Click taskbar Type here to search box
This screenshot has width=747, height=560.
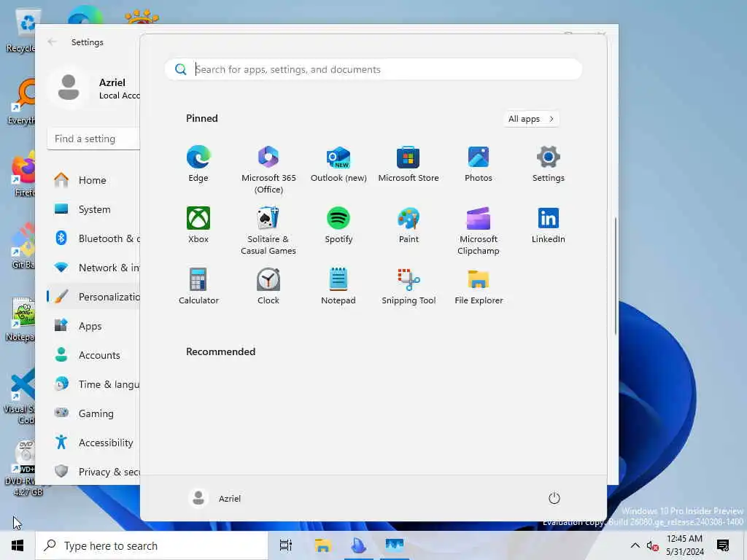tap(152, 545)
